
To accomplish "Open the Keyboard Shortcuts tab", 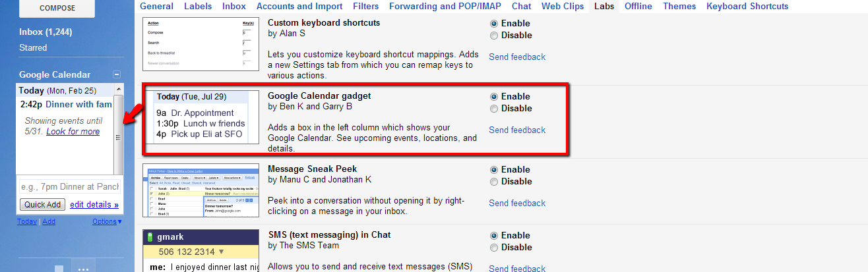I will pyautogui.click(x=747, y=7).
